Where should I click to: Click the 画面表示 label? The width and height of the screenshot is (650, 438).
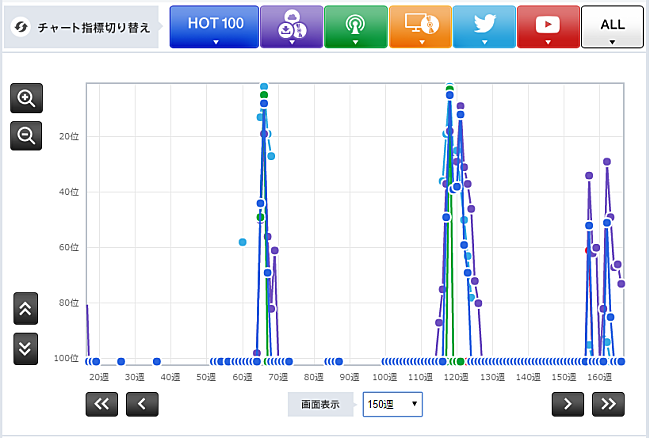(321, 404)
